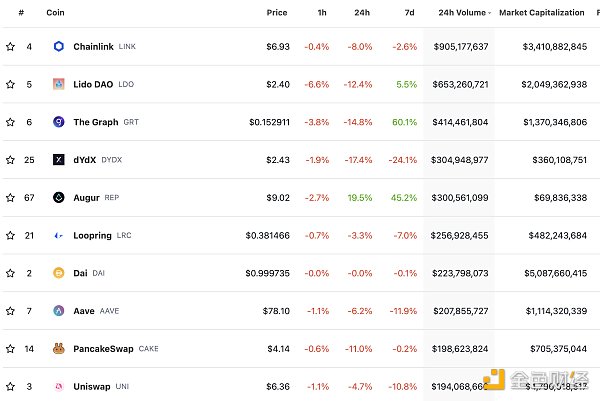Click the Aave ghost logo icon
Viewport: 600px width, 401px height.
coord(59,311)
